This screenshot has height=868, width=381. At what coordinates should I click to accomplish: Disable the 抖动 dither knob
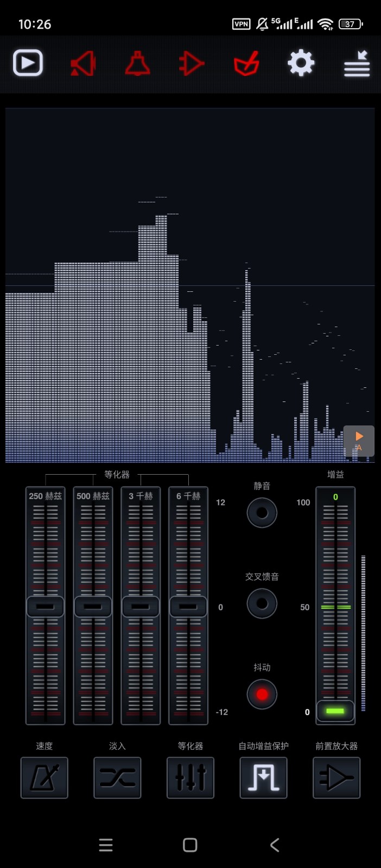[262, 694]
